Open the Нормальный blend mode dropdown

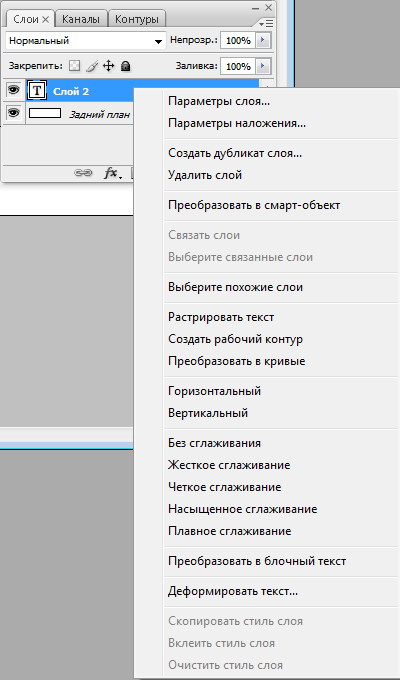click(86, 41)
